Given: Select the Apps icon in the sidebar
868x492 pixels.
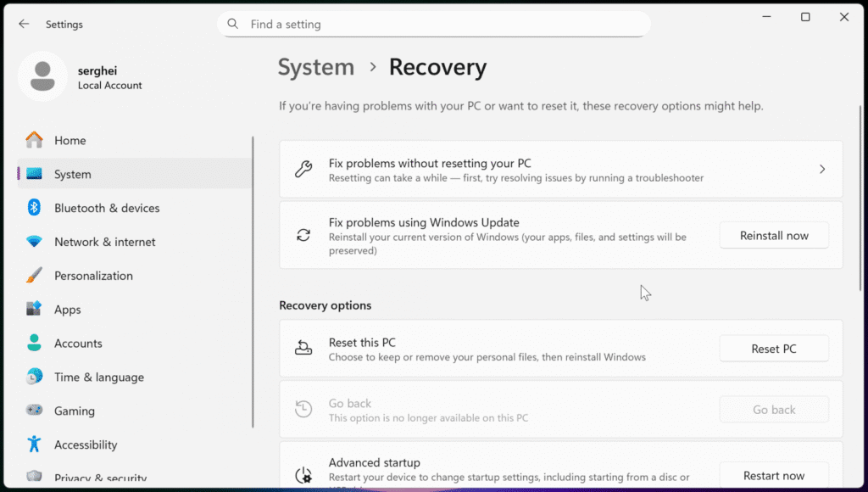Looking at the screenshot, I should tap(33, 310).
